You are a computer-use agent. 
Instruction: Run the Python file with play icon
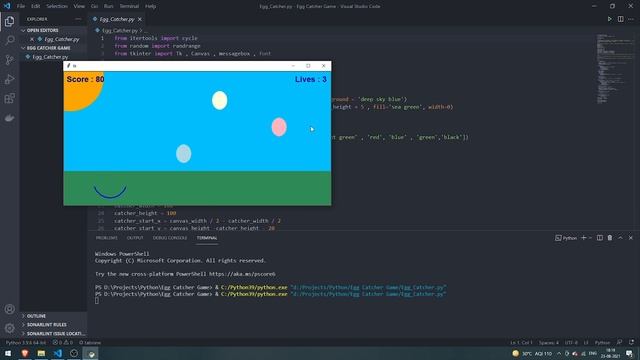609,19
